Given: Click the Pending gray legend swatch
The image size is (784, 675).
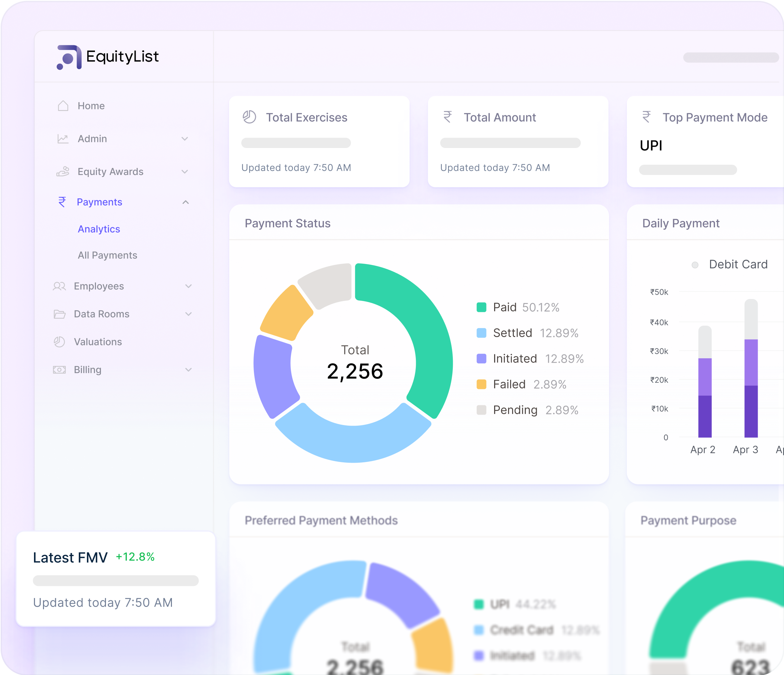Looking at the screenshot, I should tap(481, 410).
